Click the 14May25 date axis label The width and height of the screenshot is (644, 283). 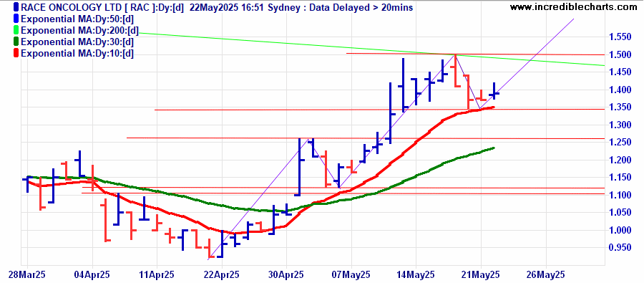tap(416, 274)
